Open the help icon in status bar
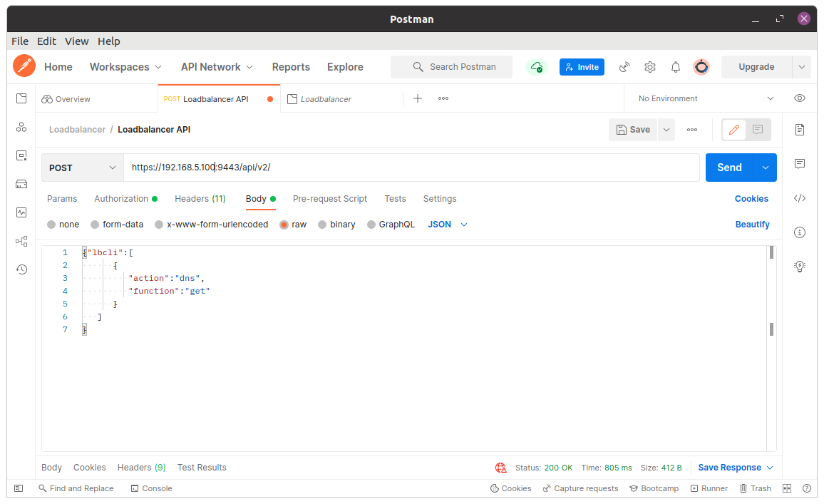 click(807, 488)
